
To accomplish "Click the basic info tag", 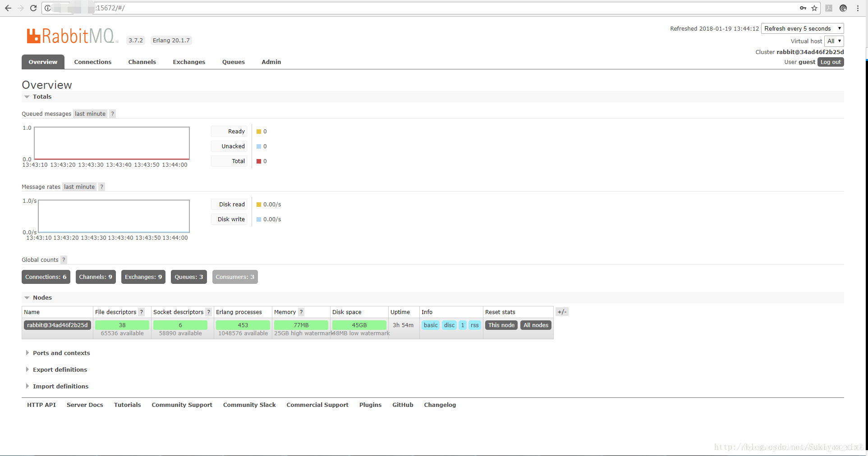I will pyautogui.click(x=431, y=325).
